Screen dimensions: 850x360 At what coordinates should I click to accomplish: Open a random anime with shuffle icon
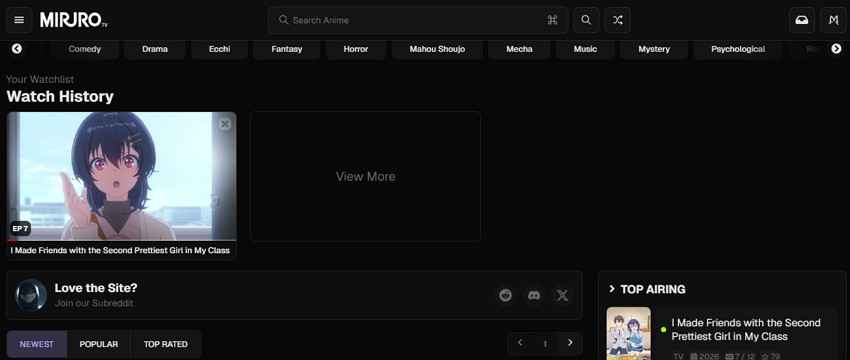(x=617, y=20)
